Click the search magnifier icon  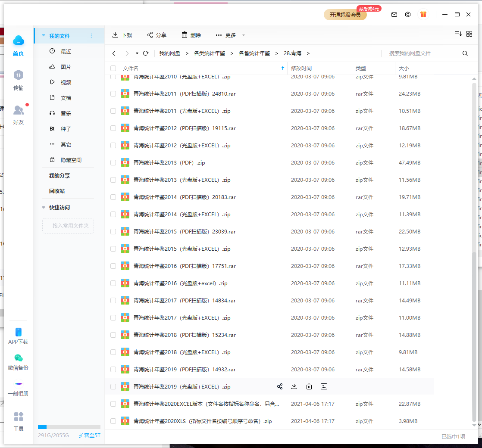tap(465, 53)
